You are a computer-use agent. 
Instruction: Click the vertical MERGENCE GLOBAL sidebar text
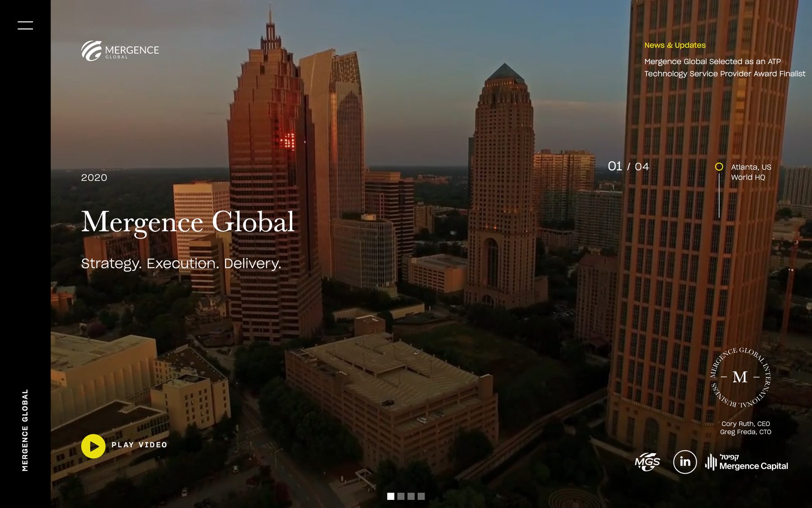tap(25, 430)
